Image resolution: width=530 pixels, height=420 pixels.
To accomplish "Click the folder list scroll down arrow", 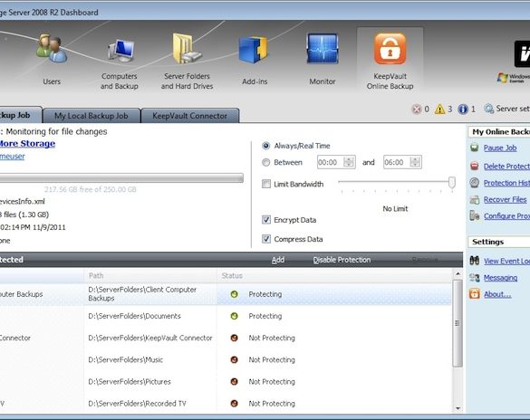I will 458,408.
